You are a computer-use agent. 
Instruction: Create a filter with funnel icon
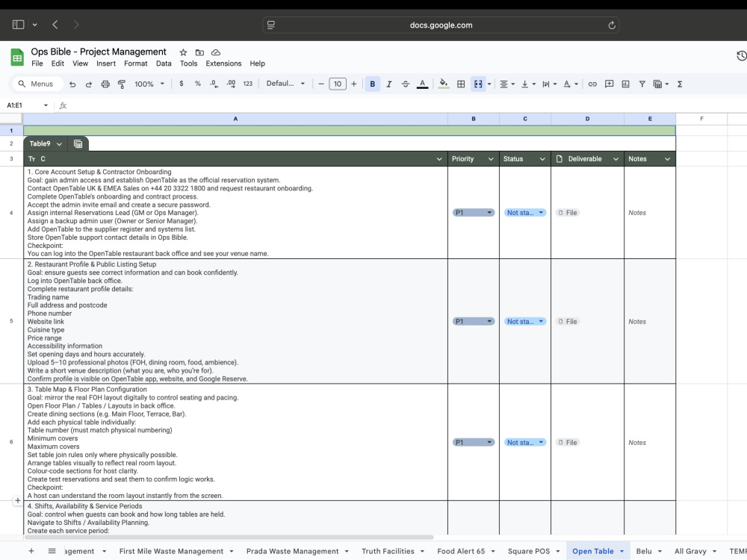pos(642,84)
